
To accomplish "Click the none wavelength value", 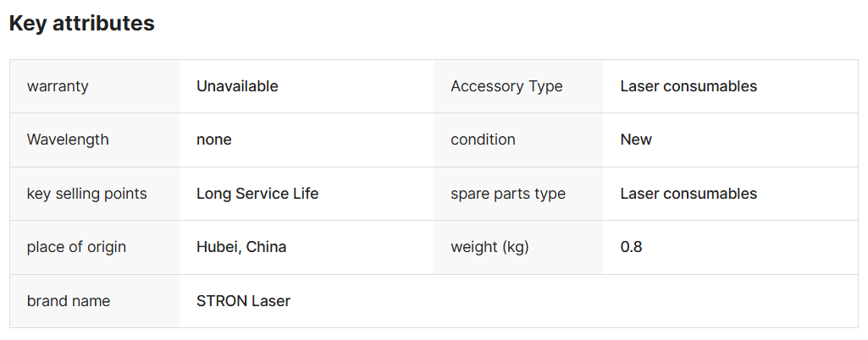I will [213, 140].
